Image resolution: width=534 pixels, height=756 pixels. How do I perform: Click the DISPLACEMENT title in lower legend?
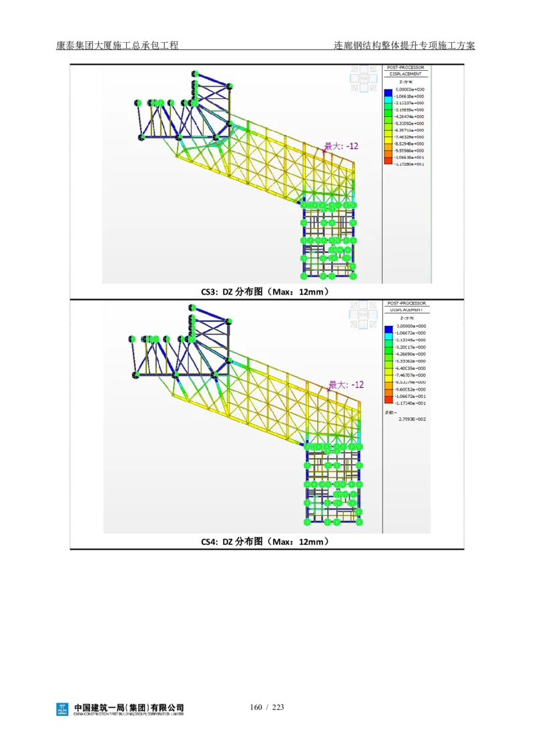click(x=407, y=310)
